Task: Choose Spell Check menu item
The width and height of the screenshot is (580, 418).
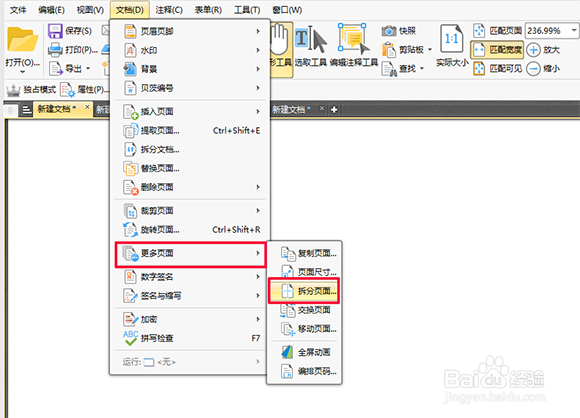Action: (x=190, y=338)
